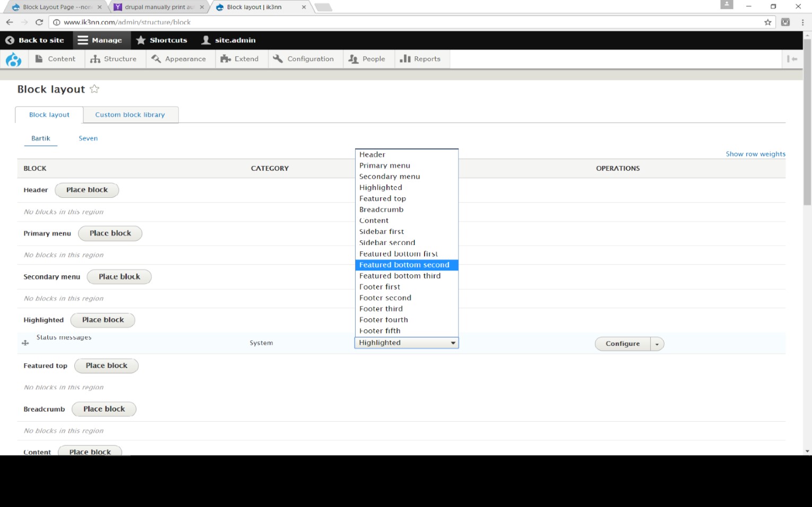Screen dimensions: 812x507
Task: Open the Chrome three-dot menu
Action: coord(802,22)
